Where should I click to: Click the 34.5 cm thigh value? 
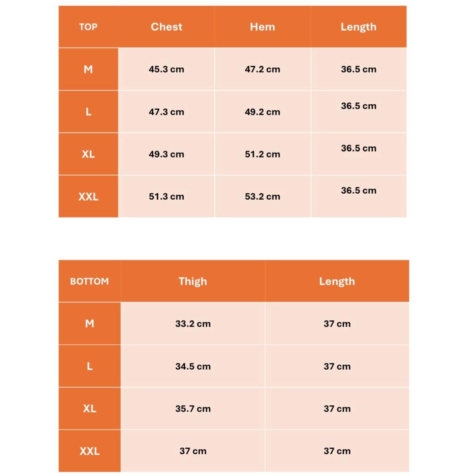pos(192,366)
